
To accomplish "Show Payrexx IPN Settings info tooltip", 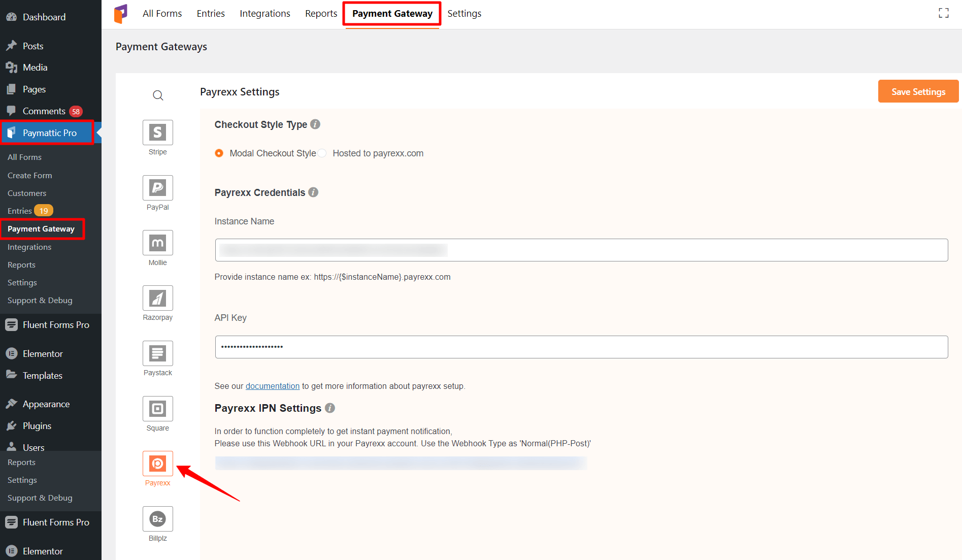I will 330,408.
